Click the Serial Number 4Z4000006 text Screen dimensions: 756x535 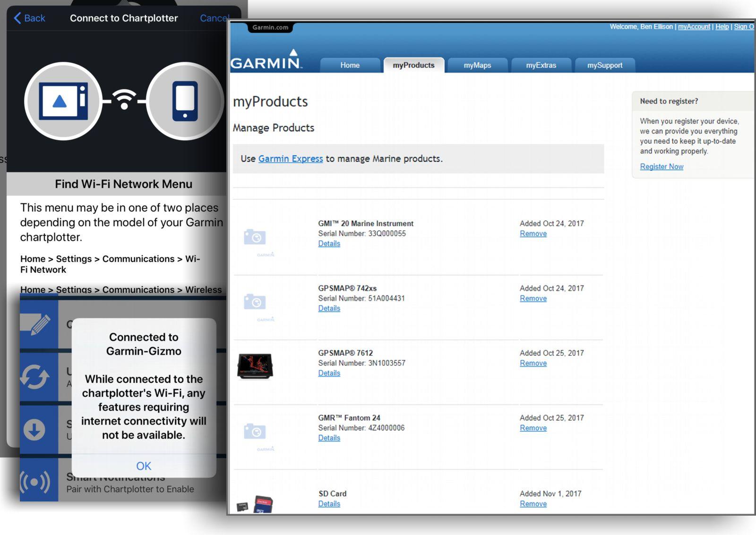point(361,427)
